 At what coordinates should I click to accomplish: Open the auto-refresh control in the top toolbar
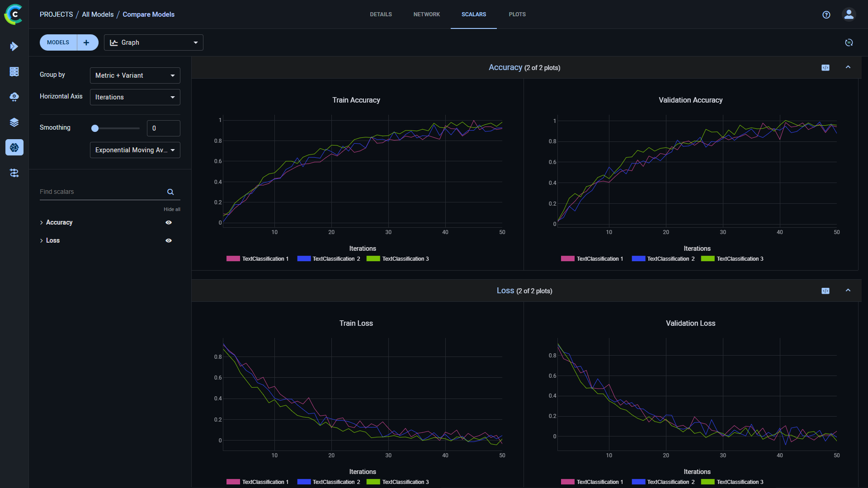click(849, 42)
